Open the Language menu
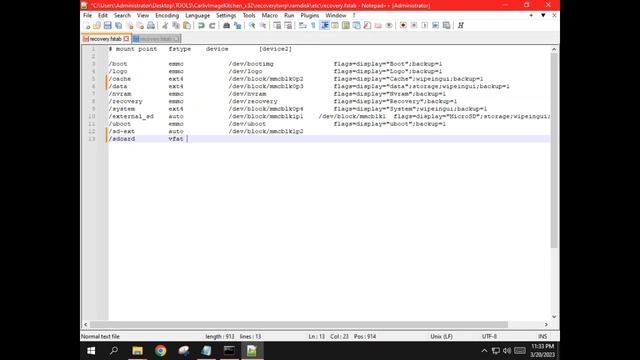This screenshot has height=360, width=640. (198, 16)
